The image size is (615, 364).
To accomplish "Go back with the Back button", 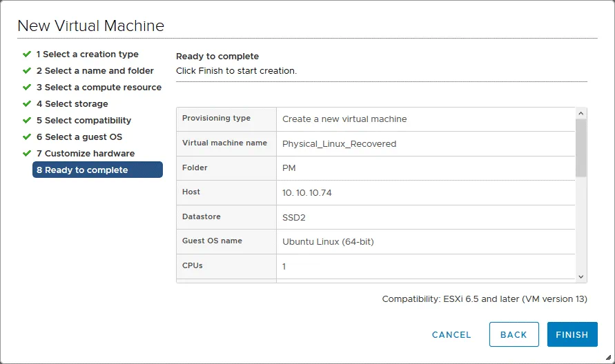I will pyautogui.click(x=514, y=334).
